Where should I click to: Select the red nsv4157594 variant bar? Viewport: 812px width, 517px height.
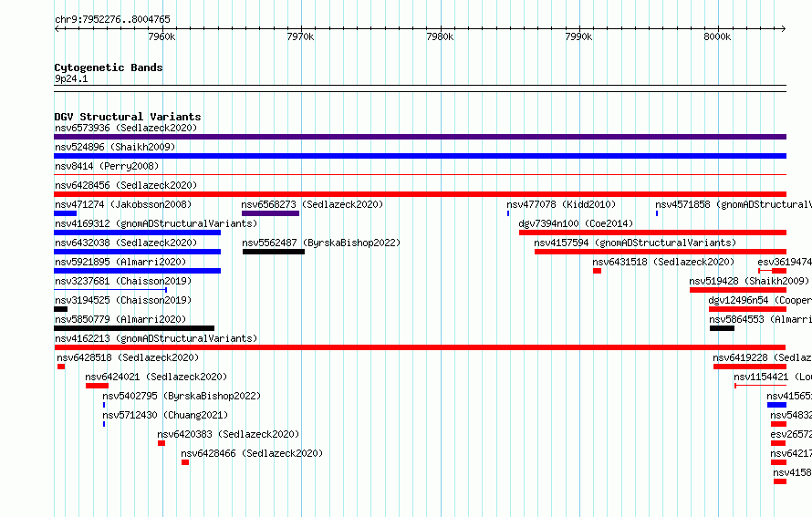pyautogui.click(x=661, y=252)
